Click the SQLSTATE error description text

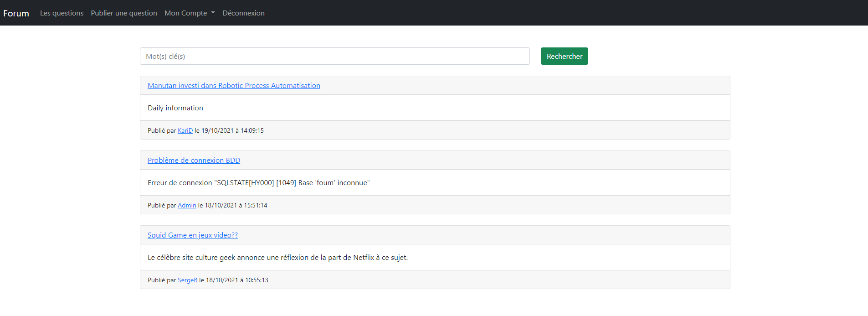258,183
